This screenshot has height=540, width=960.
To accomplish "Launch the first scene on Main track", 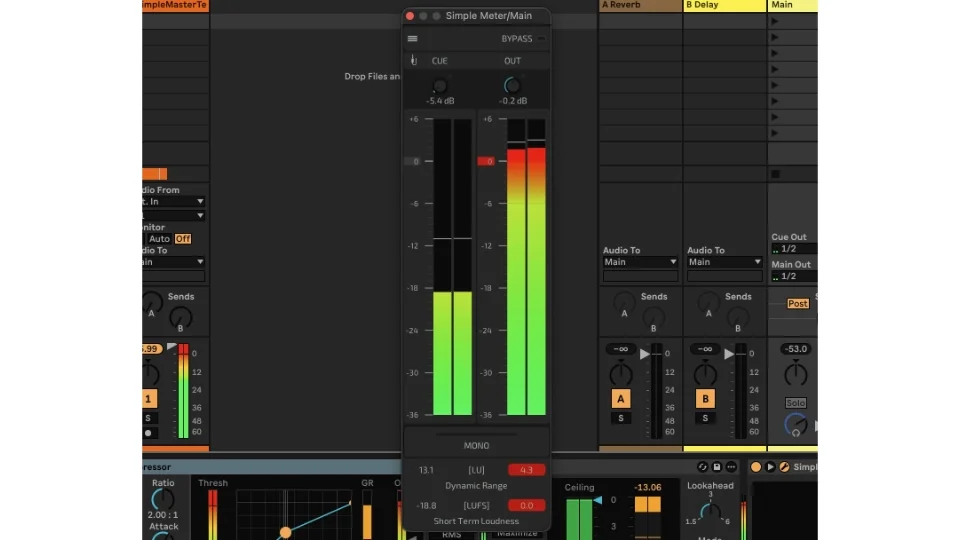I will (x=775, y=21).
